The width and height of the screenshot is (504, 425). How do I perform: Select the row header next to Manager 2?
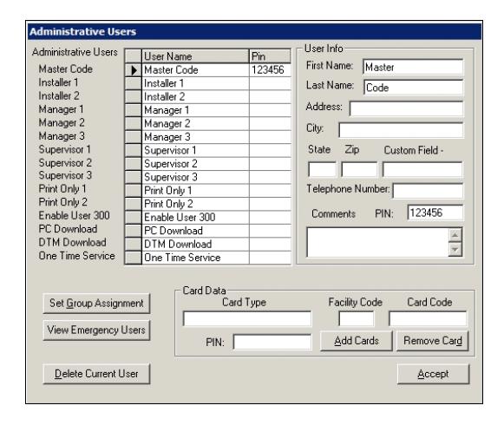[x=134, y=124]
